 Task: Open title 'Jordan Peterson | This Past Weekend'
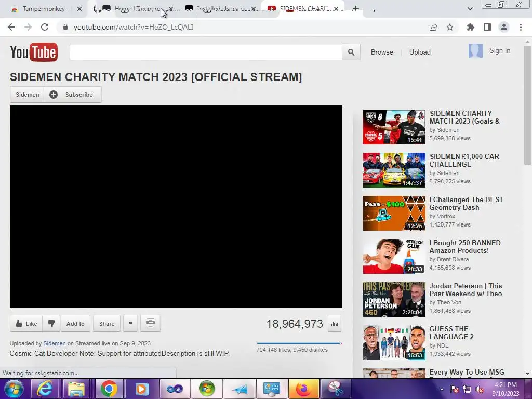coord(465,290)
